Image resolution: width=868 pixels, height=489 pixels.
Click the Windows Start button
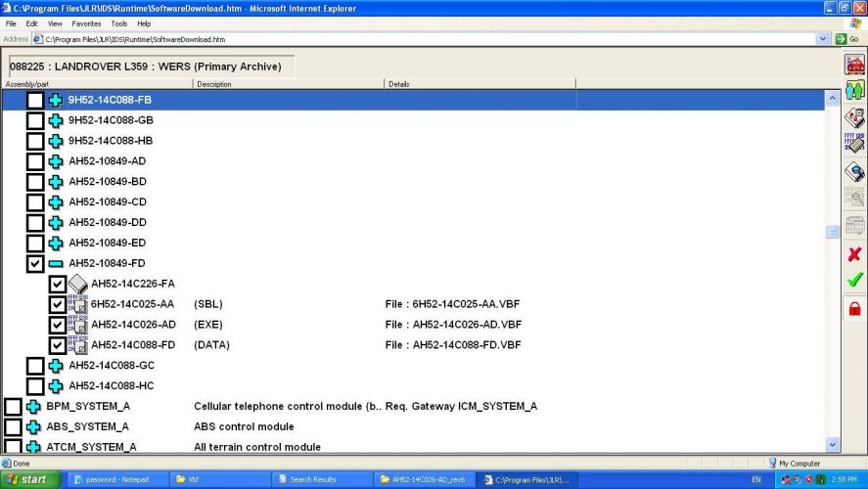pyautogui.click(x=30, y=479)
